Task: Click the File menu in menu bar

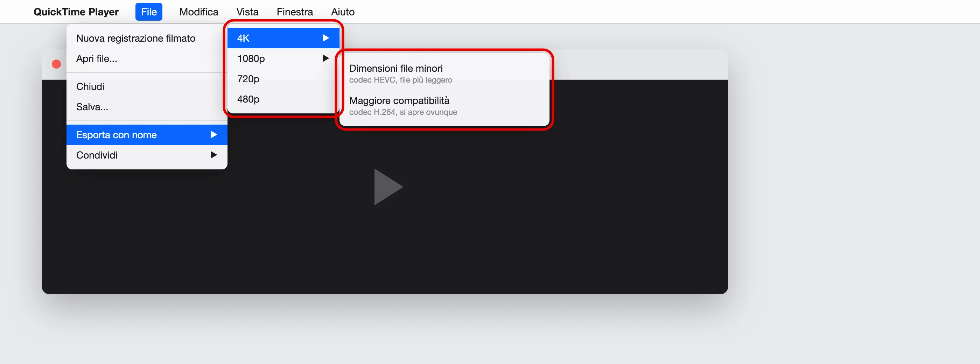Action: coord(149,12)
